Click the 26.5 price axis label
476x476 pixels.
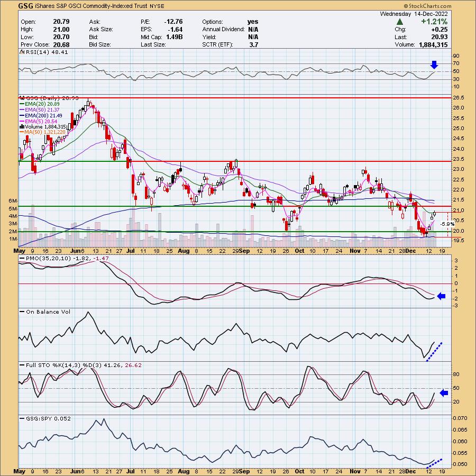coord(460,98)
